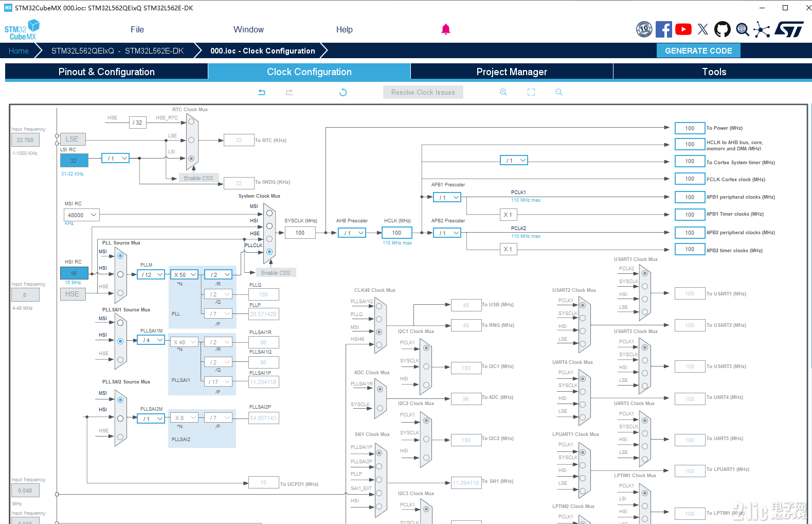Screen dimensions: 812x524
Task: Click the ST logo icon
Action: 789,29
